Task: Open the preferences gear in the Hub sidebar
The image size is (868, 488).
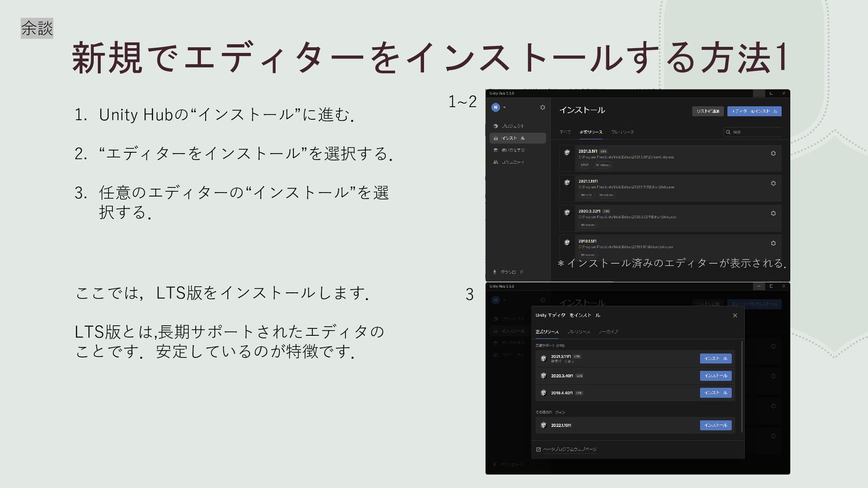Action: tap(542, 107)
